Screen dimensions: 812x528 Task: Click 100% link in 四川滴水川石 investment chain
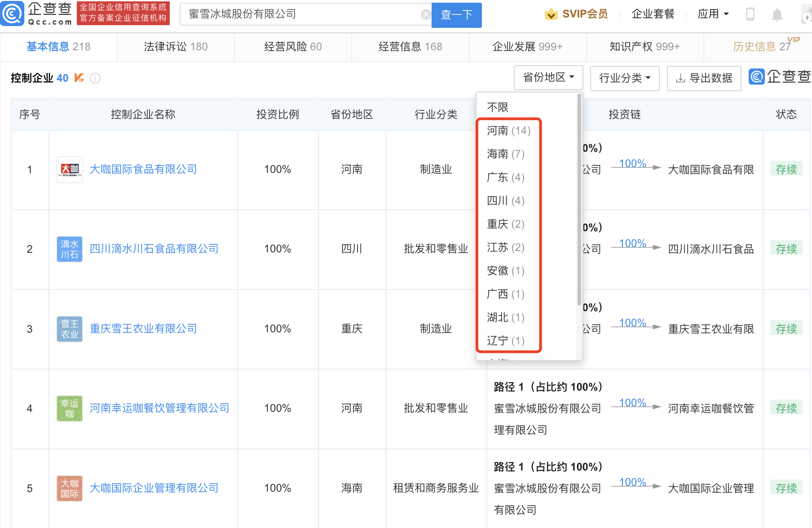[632, 243]
